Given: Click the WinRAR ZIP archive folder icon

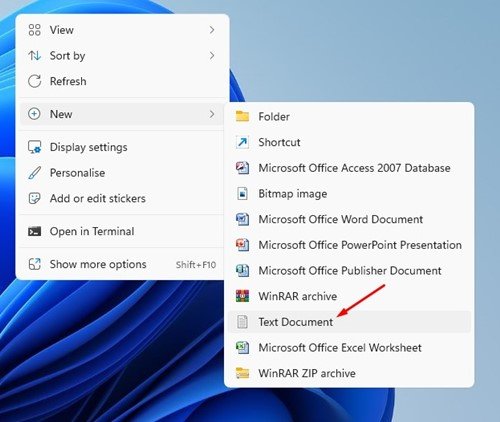Looking at the screenshot, I should (x=242, y=373).
